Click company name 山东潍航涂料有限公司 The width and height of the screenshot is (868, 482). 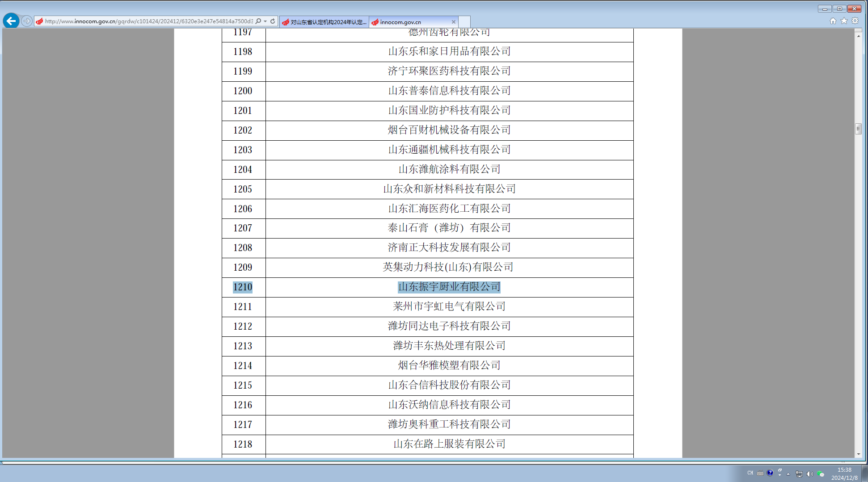click(449, 169)
